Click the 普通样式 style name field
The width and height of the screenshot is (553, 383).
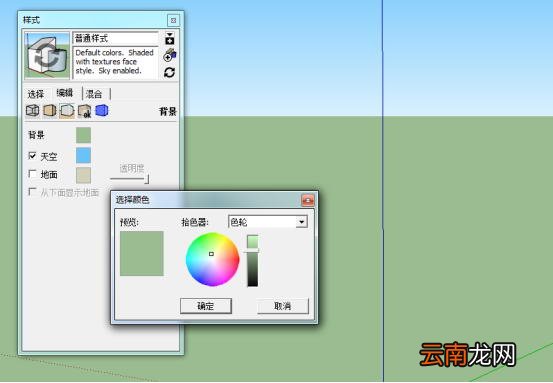click(115, 38)
